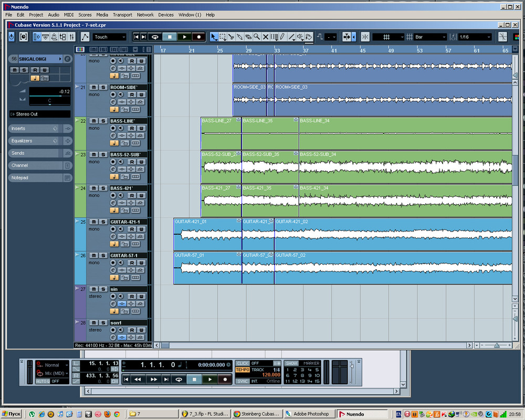Click SHOW marker button on transport
The width and height of the screenshot is (525, 420).
[291, 363]
